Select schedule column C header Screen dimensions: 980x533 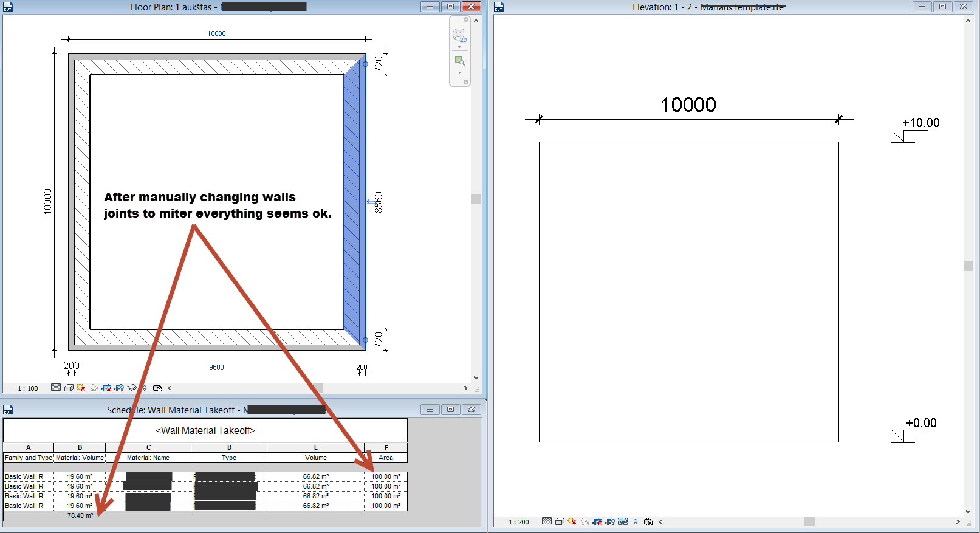pyautogui.click(x=148, y=447)
